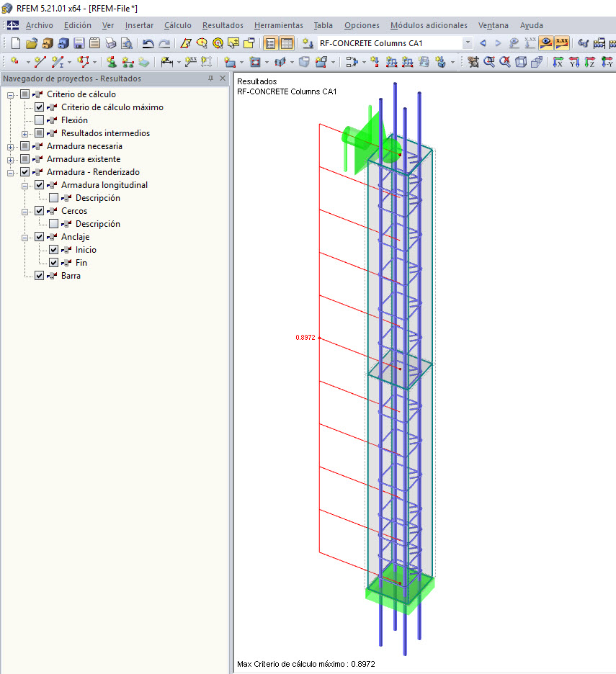The image size is (616, 674).
Task: Save the model using floppy disk icon
Action: [x=79, y=43]
